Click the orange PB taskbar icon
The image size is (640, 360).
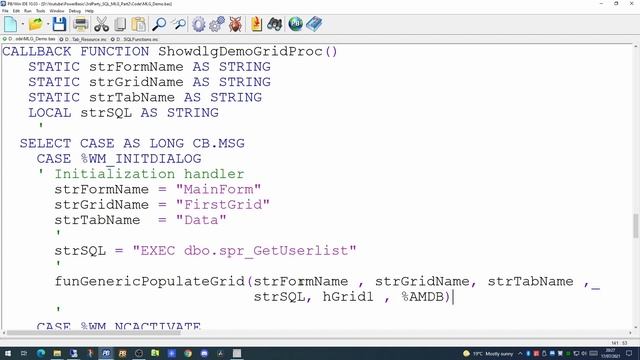122,353
